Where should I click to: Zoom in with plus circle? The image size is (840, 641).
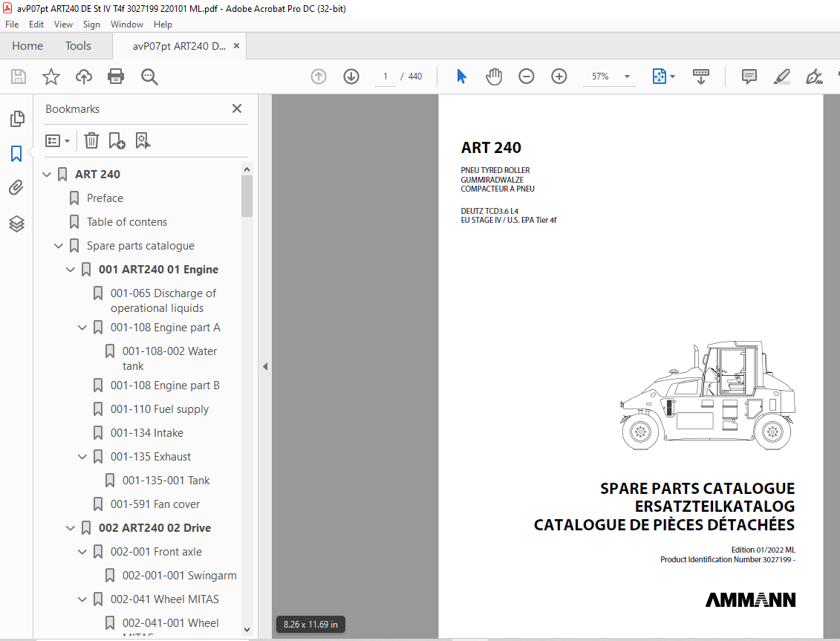[559, 77]
